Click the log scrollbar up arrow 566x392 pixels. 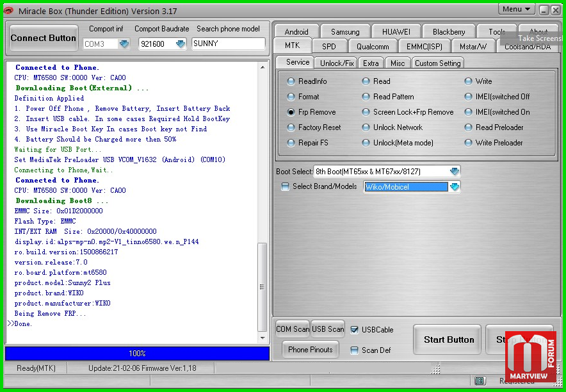pos(263,67)
